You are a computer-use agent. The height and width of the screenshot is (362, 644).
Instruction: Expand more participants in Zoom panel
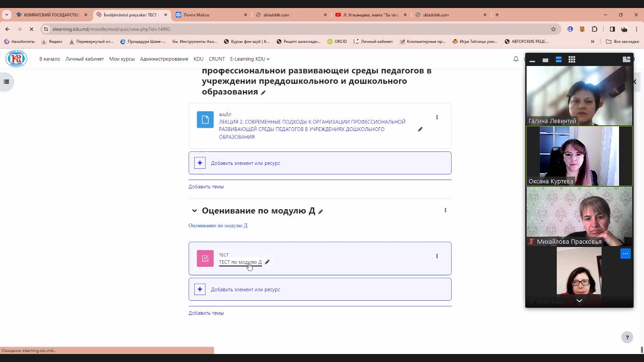[579, 301]
